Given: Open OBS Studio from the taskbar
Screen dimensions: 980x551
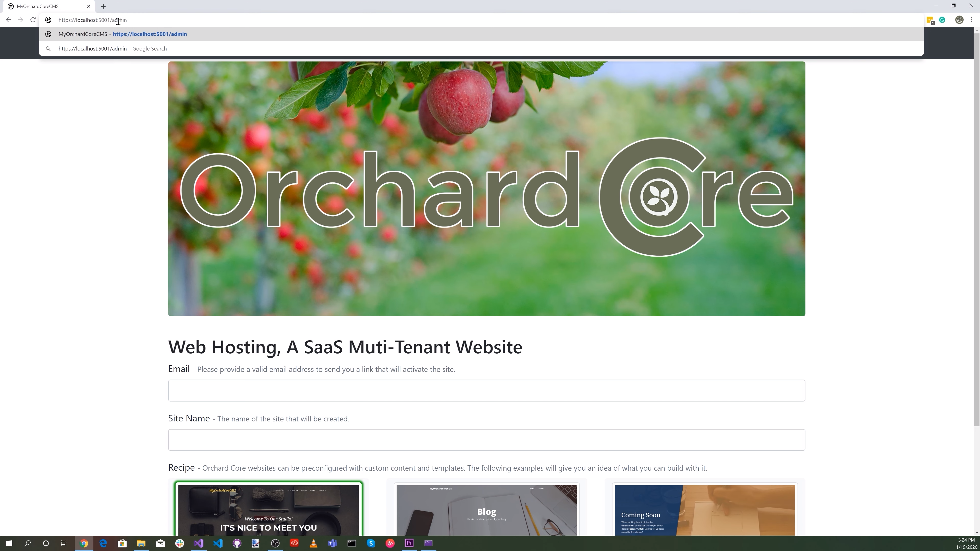Looking at the screenshot, I should (x=275, y=543).
